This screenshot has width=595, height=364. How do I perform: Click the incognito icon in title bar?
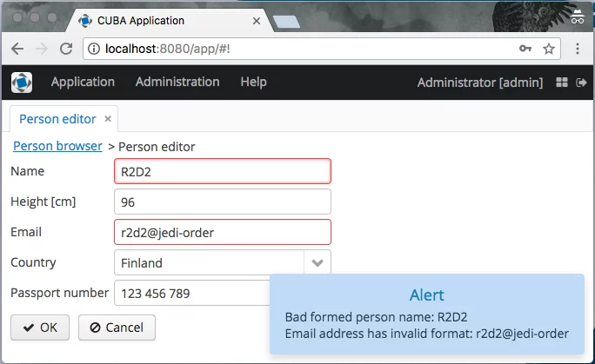(577, 17)
